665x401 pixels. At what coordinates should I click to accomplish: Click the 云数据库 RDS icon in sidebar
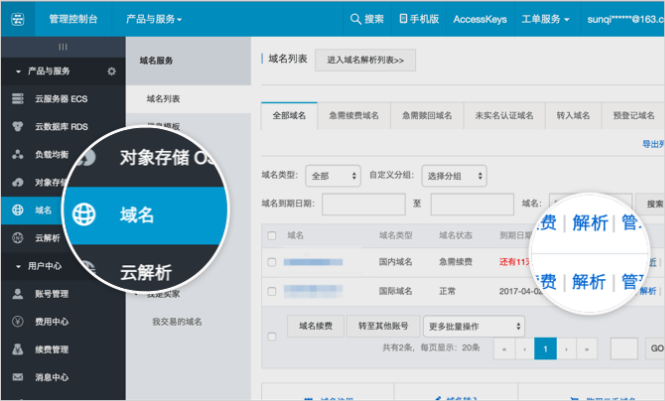pyautogui.click(x=17, y=127)
